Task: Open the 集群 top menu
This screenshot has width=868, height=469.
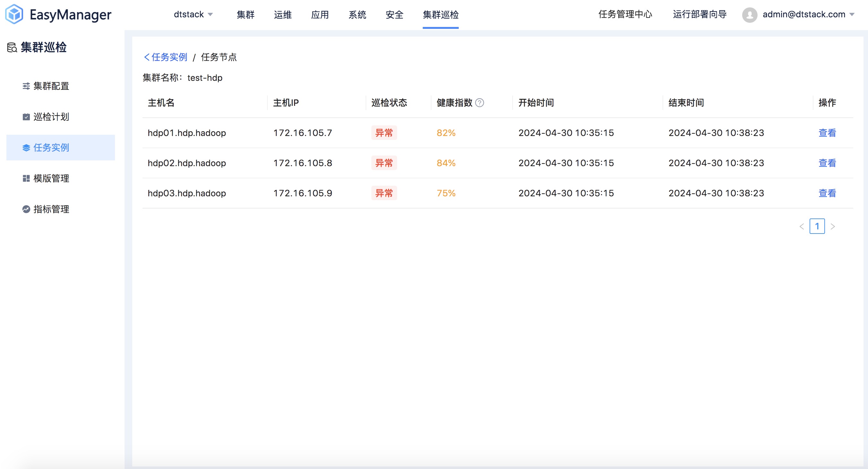Action: (x=246, y=15)
